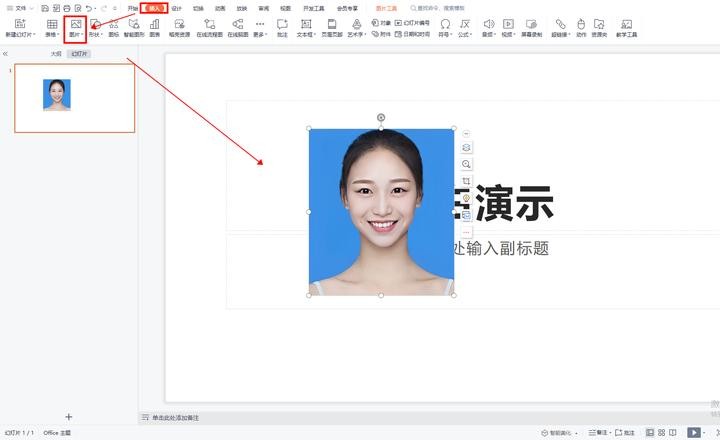720x440 pixels.
Task: Select the 大纲 (Outline) panel tab
Action: click(x=56, y=53)
